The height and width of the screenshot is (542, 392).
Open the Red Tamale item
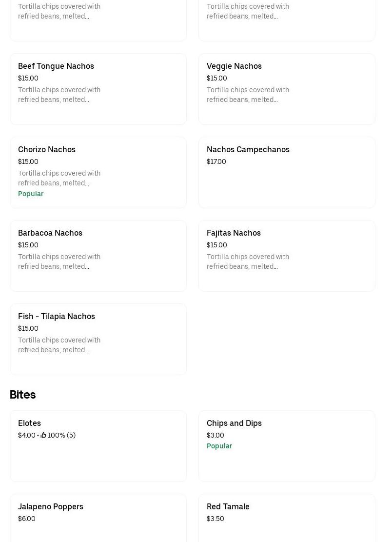coord(228,507)
